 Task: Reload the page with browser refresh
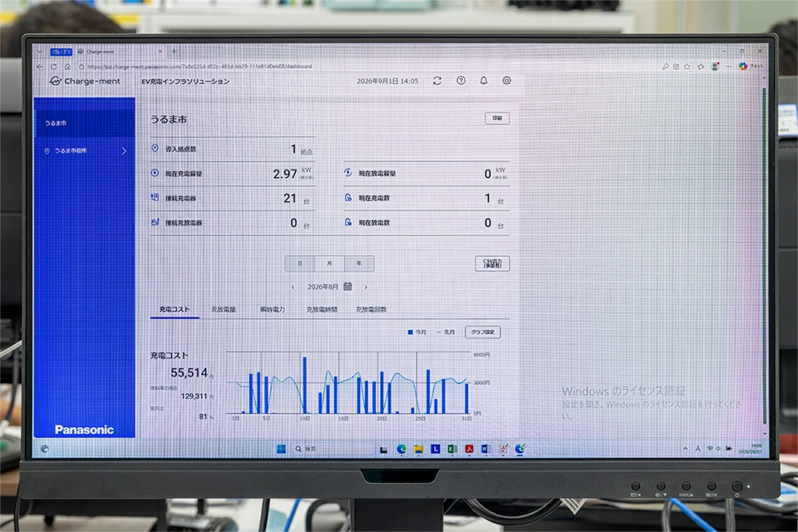(54, 66)
